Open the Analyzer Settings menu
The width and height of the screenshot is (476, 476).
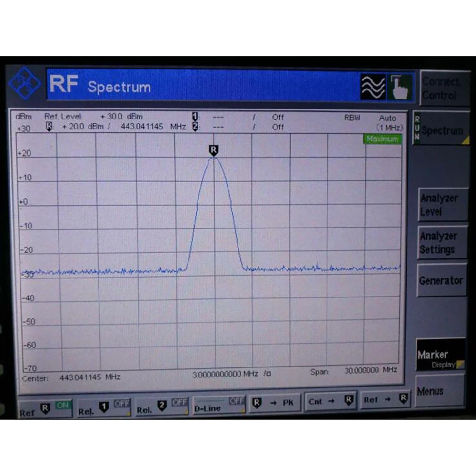[x=442, y=243]
